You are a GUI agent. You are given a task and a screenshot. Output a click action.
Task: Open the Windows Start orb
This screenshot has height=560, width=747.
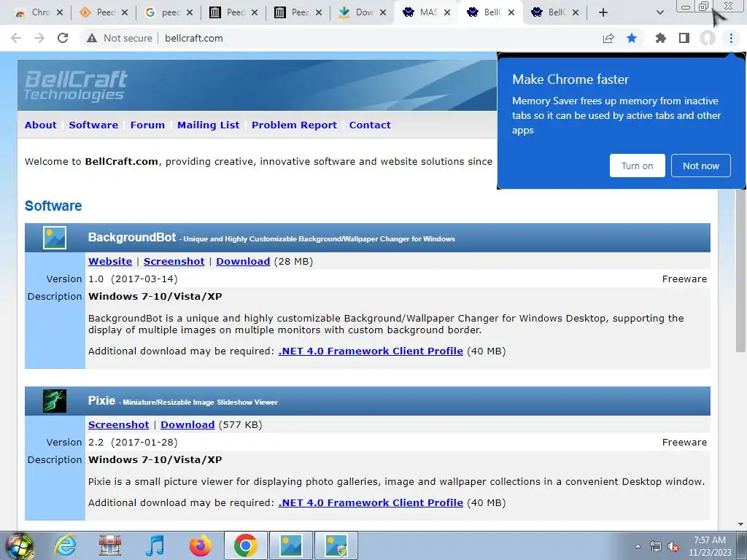(20, 546)
